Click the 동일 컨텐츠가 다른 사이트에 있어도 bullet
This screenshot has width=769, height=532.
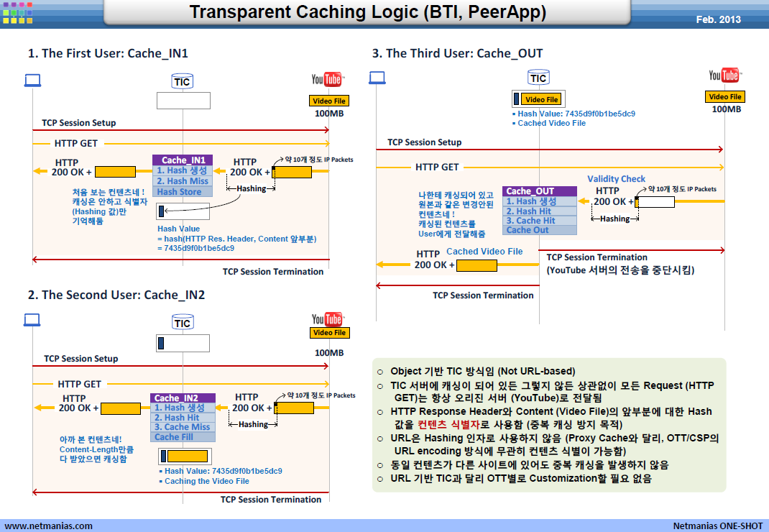(x=529, y=464)
